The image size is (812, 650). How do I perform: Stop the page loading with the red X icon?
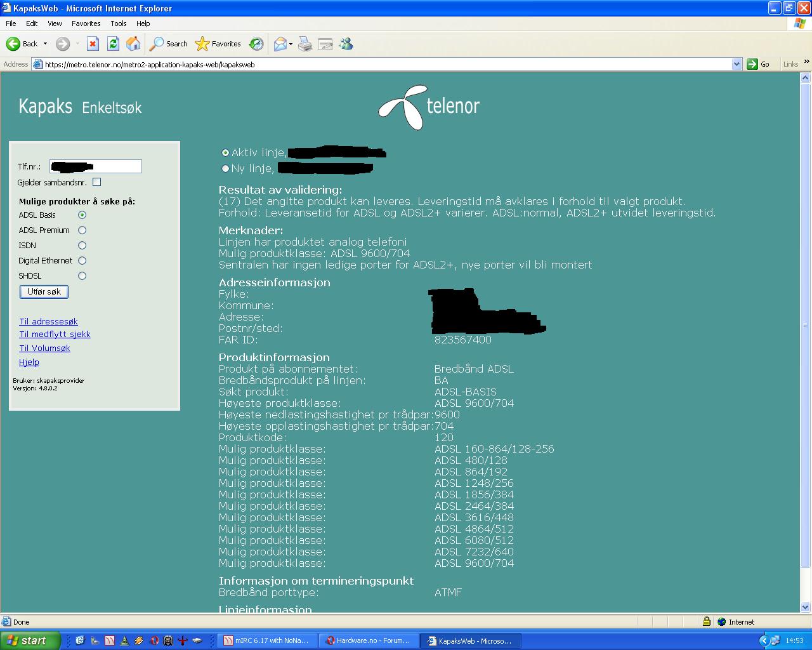(x=93, y=44)
